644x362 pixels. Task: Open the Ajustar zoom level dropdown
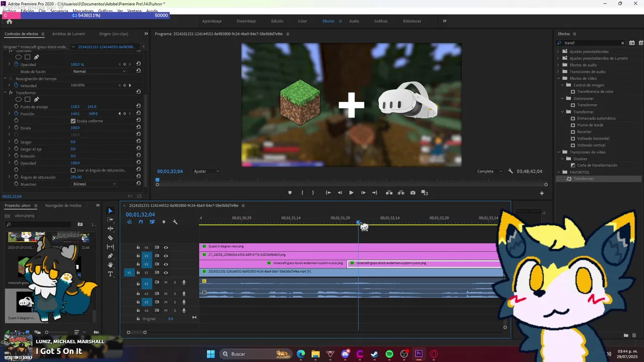click(x=206, y=171)
